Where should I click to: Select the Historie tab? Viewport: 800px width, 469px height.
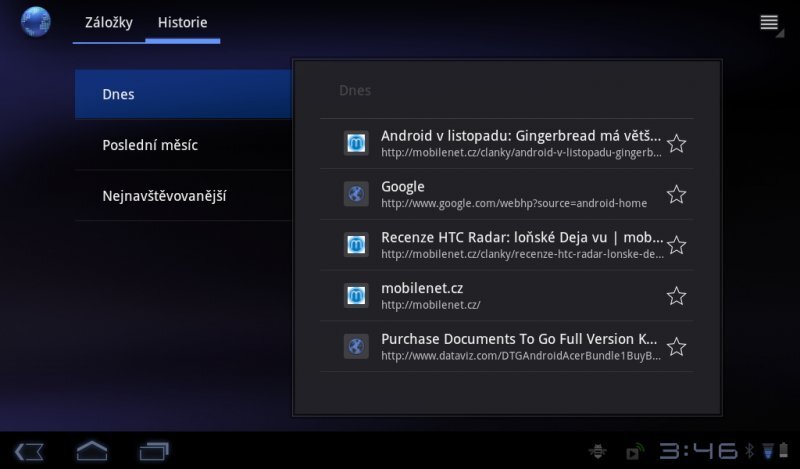[183, 23]
